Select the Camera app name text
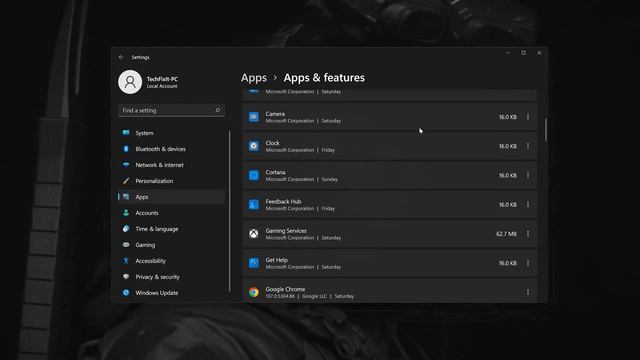This screenshot has height=360, width=640. pyautogui.click(x=275, y=114)
